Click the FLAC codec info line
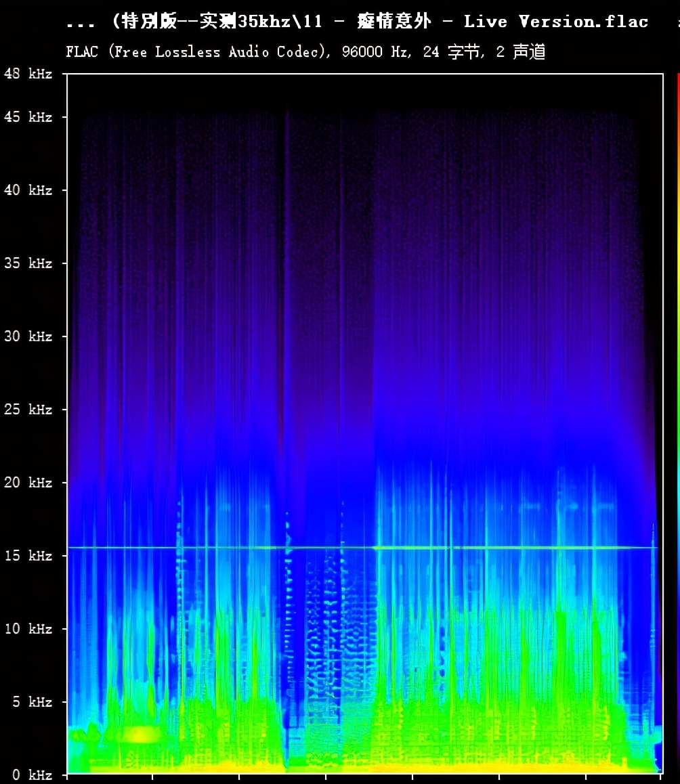The width and height of the screenshot is (680, 784). [305, 52]
